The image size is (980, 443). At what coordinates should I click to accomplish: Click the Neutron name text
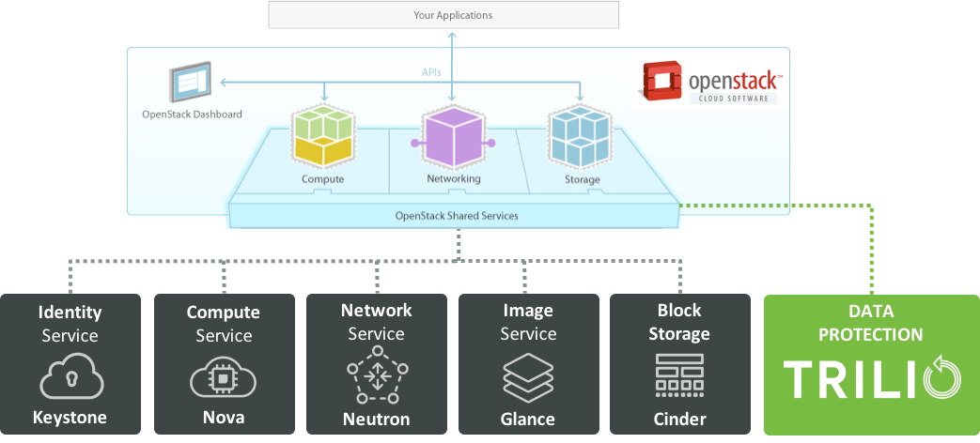coord(376,420)
